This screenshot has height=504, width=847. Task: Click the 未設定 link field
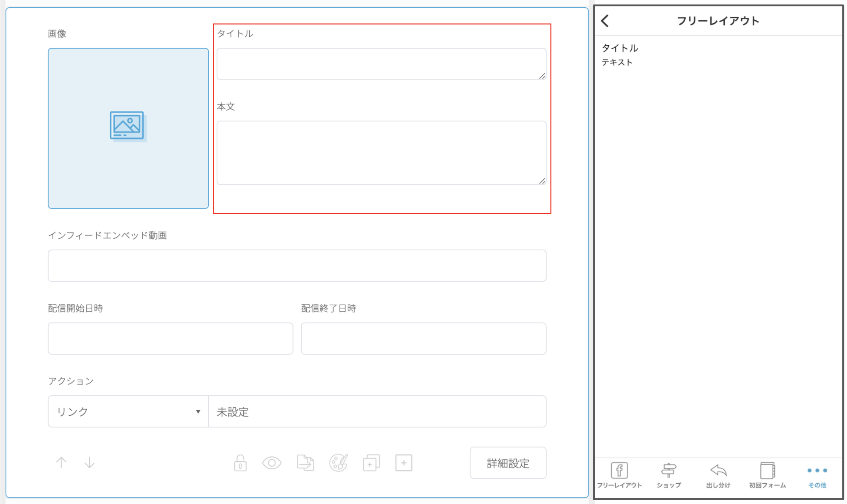click(x=377, y=411)
